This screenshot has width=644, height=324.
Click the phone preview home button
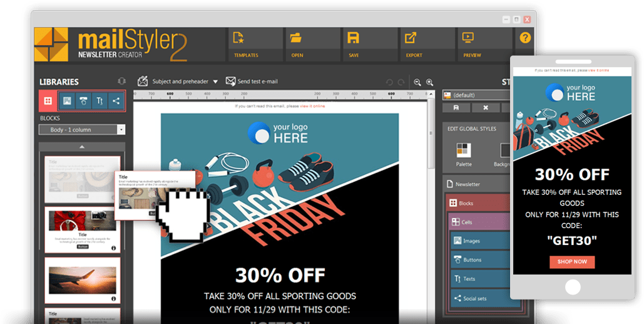tap(573, 288)
